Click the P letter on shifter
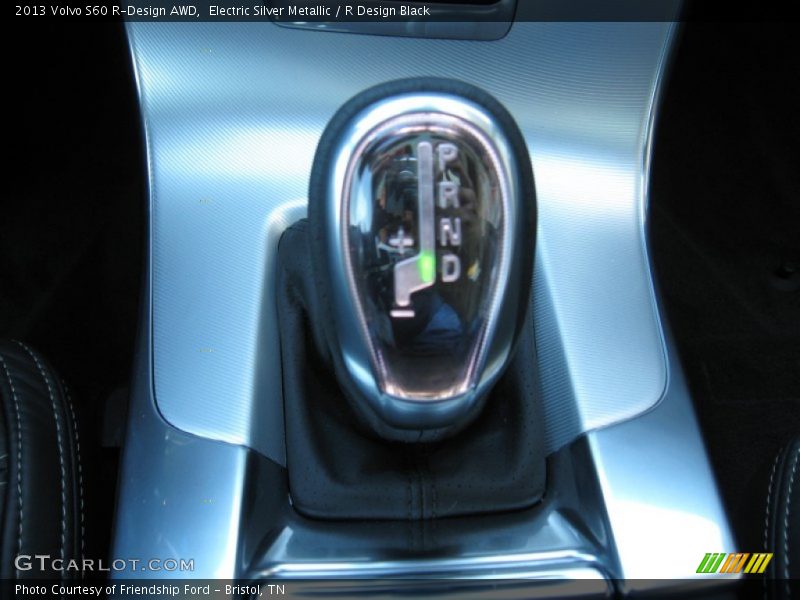Screen dimensions: 800x600 448,158
